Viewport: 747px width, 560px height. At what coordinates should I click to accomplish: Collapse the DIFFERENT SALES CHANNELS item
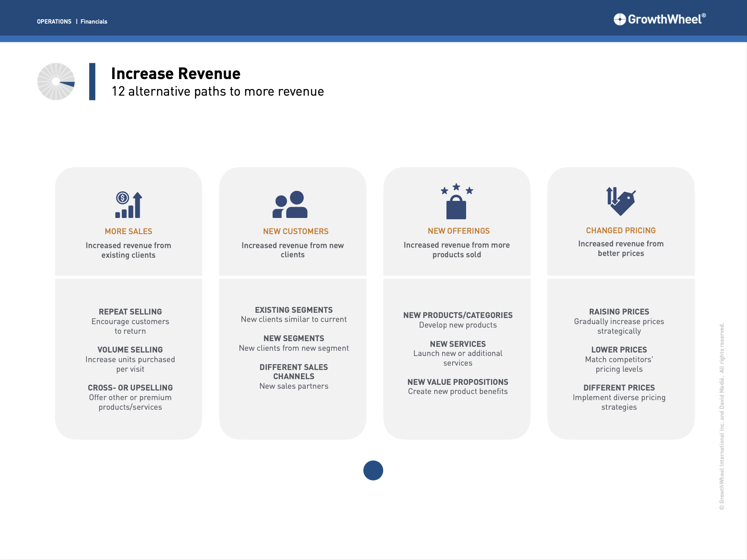(294, 371)
